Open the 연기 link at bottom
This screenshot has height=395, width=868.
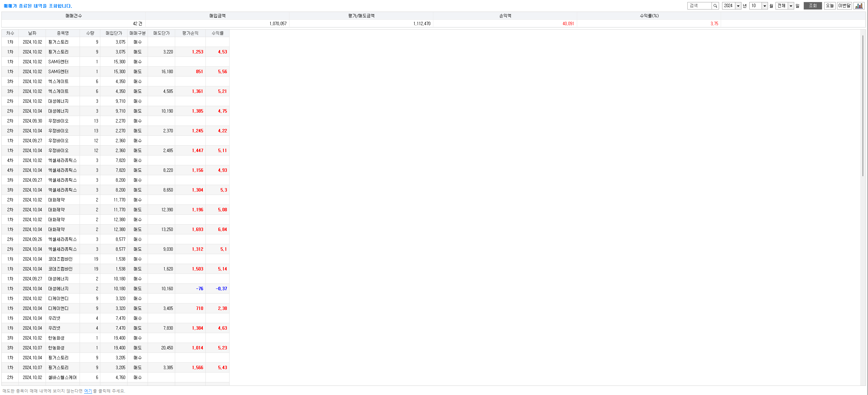[88, 391]
